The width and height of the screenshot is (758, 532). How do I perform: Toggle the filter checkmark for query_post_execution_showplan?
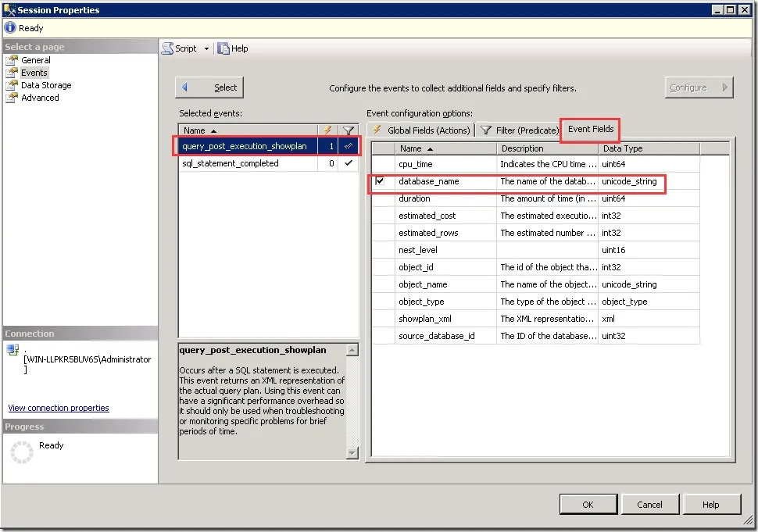(348, 146)
